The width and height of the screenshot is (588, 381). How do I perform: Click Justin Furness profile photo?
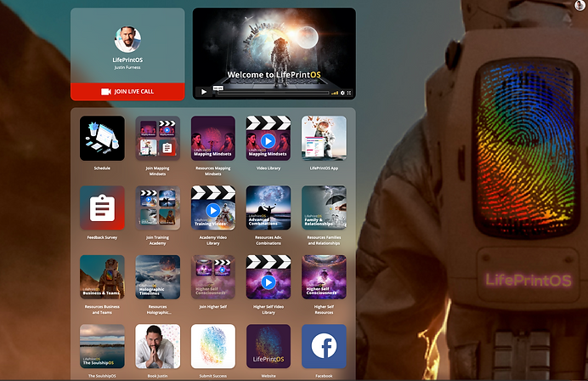coord(127,39)
